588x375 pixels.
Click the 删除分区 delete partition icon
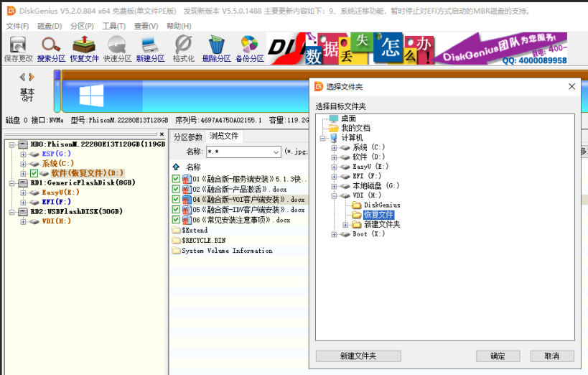(216, 47)
